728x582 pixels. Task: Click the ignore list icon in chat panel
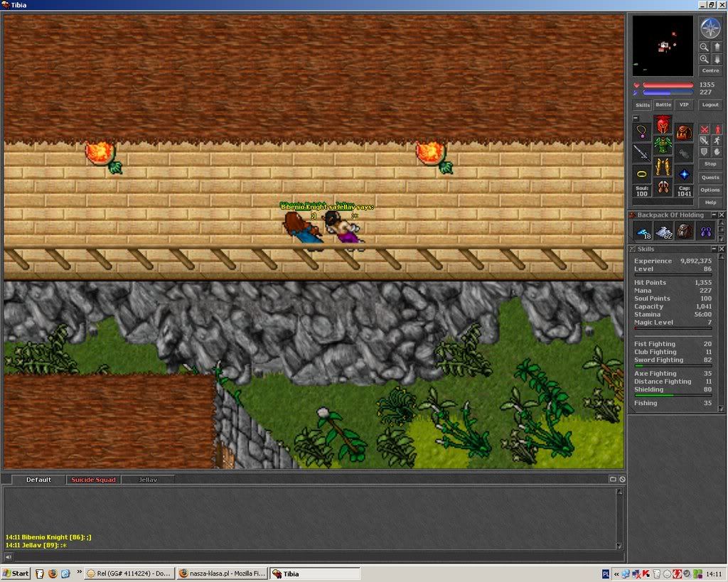tap(622, 480)
